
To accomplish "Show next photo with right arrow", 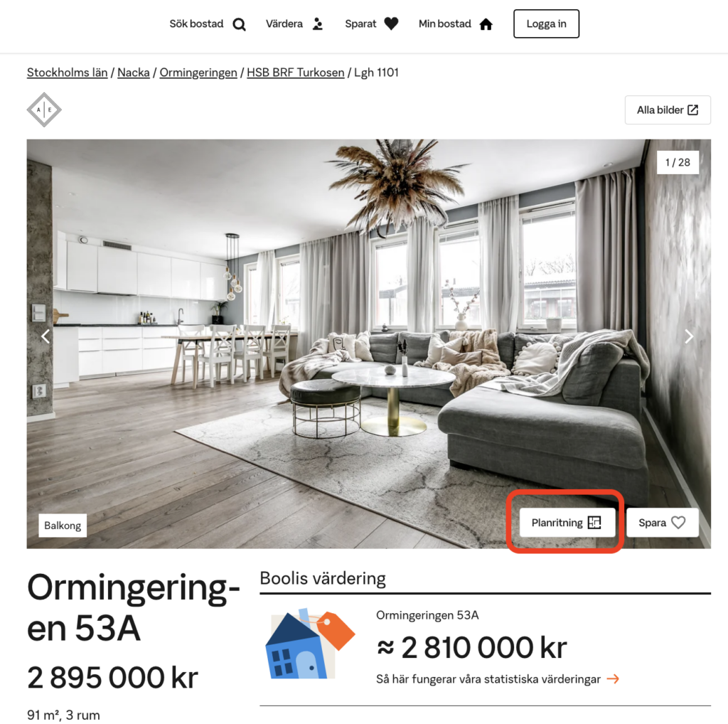I will (689, 336).
